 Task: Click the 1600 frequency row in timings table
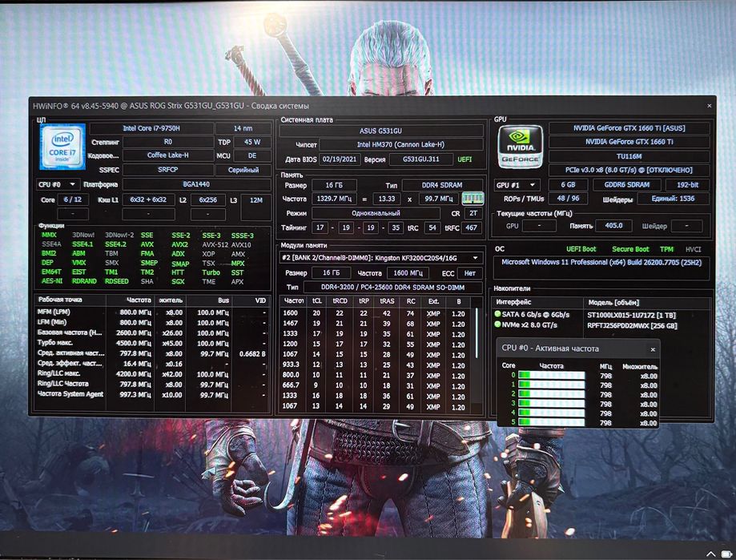pyautogui.click(x=376, y=313)
